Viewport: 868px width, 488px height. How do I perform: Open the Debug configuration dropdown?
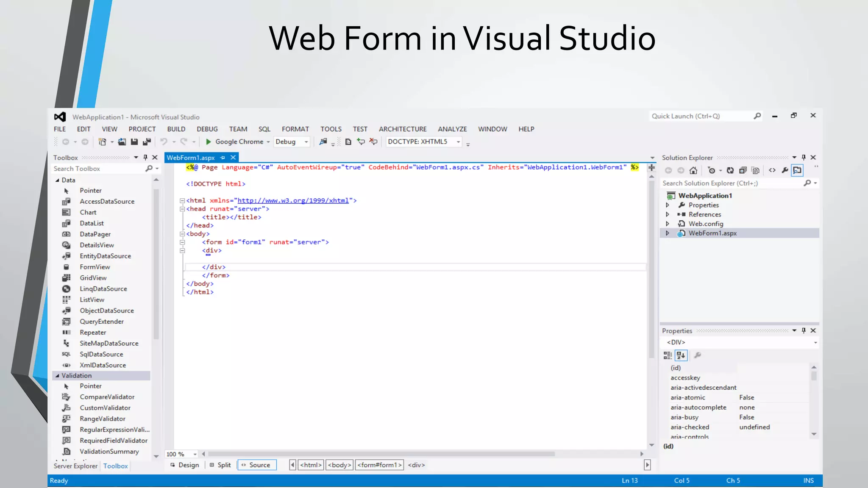click(x=306, y=142)
